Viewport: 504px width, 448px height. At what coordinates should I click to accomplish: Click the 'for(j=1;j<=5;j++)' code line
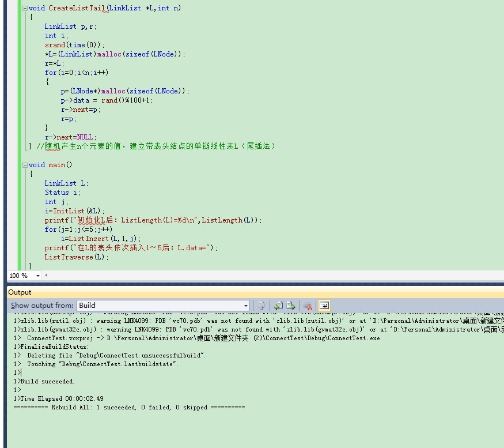[78, 229]
